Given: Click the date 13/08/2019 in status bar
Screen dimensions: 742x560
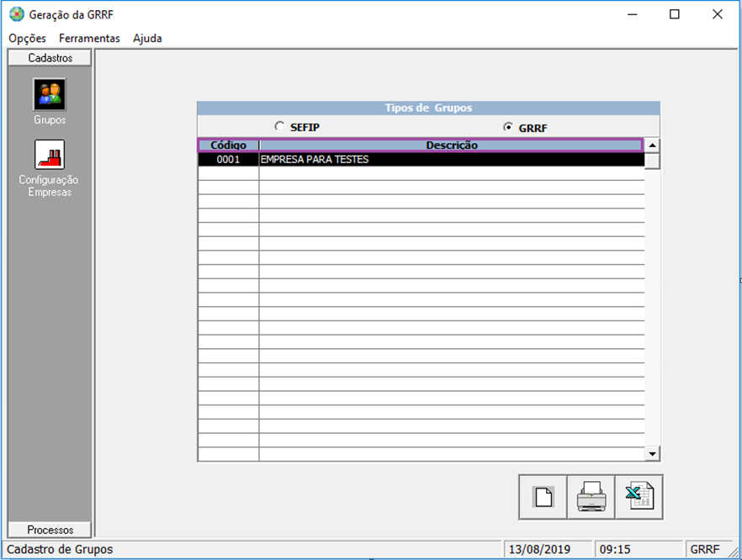Looking at the screenshot, I should click(x=539, y=550).
